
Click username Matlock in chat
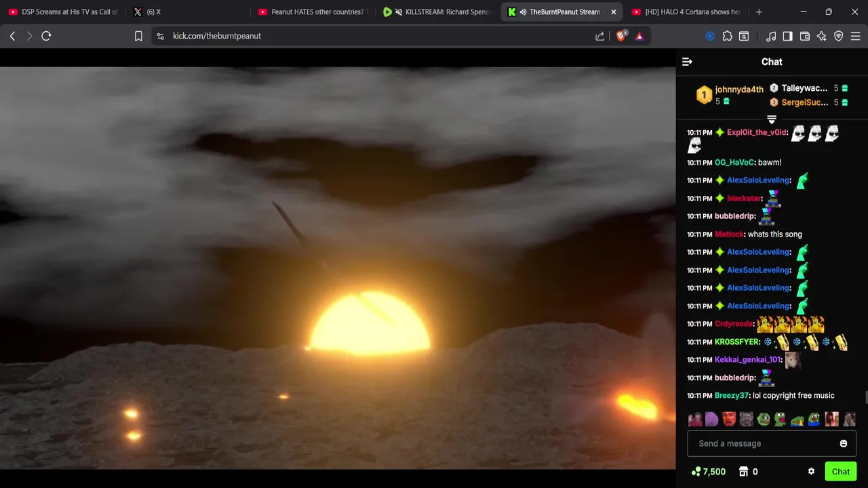[729, 235]
